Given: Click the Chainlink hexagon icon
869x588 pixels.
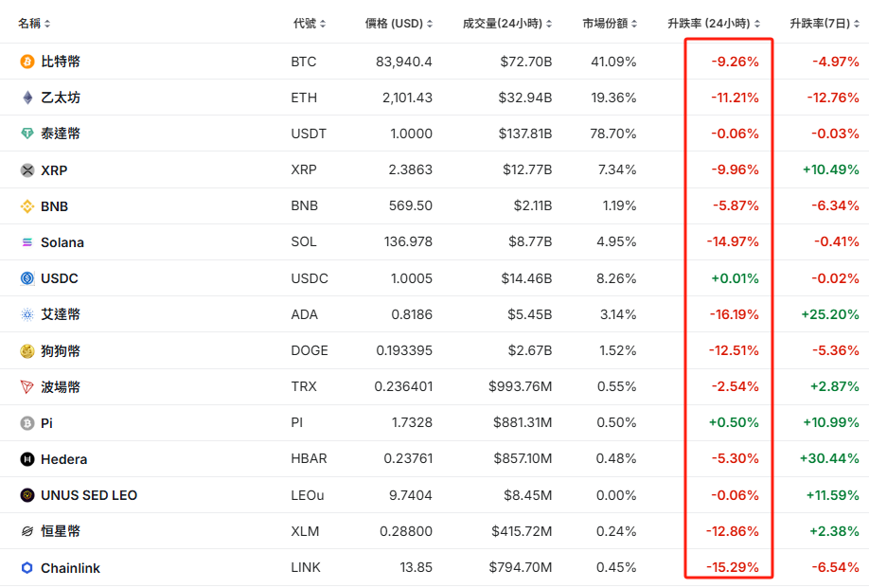Looking at the screenshot, I should click(x=27, y=568).
